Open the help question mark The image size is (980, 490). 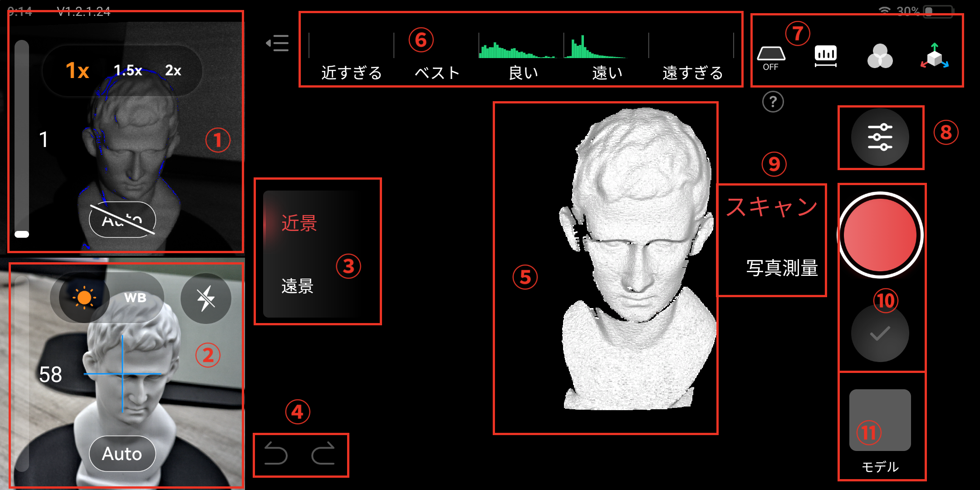(x=773, y=102)
